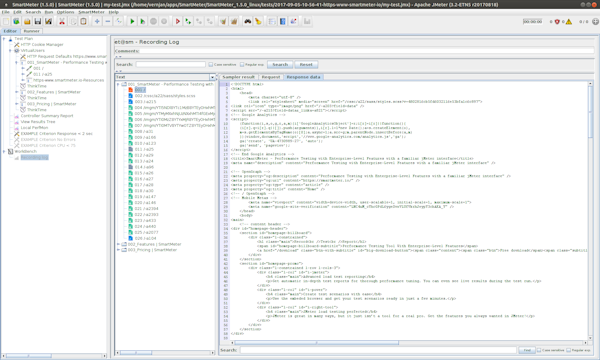Open the File menu
Screen dimensions: 600x360
coord(6,12)
